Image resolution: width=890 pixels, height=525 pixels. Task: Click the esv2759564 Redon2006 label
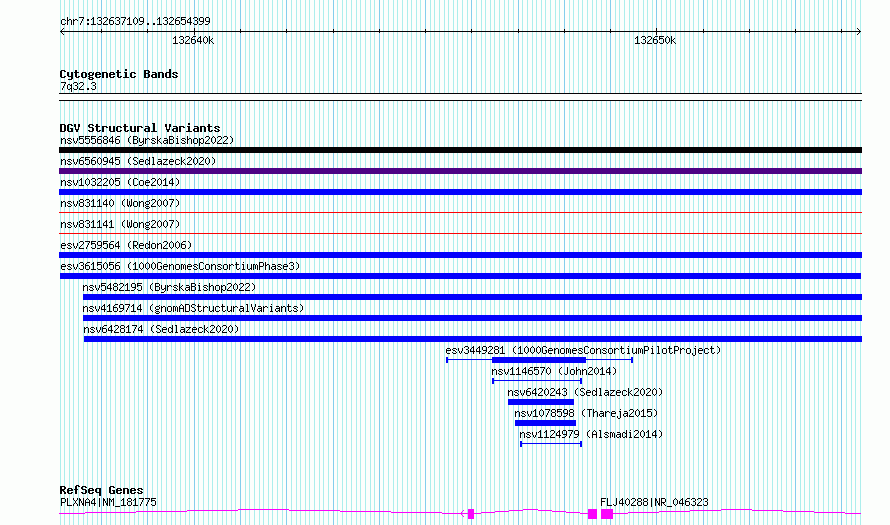click(126, 245)
